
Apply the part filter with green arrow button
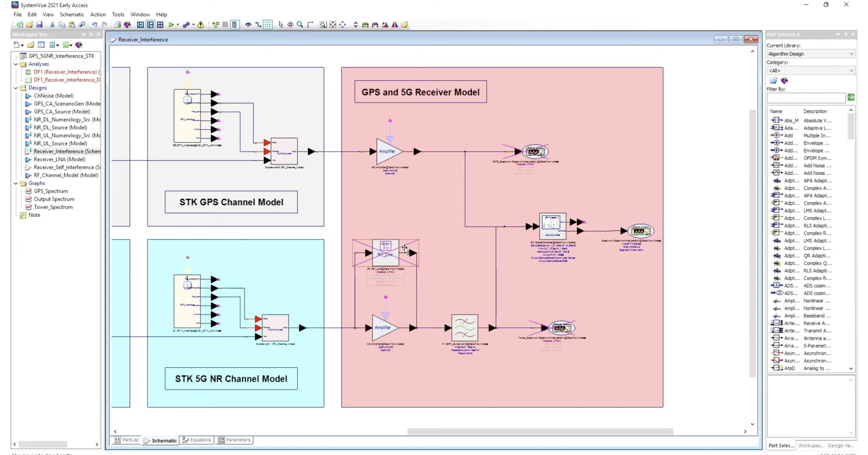coord(851,97)
